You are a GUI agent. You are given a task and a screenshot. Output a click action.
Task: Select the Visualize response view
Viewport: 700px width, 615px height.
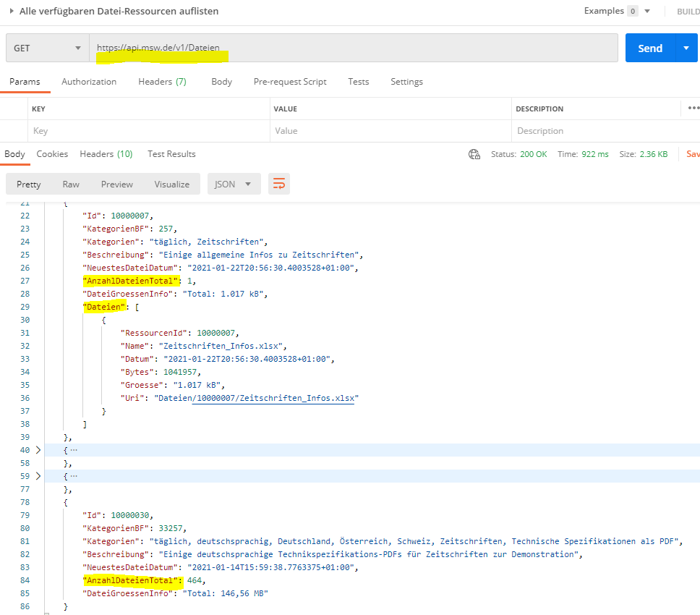[x=171, y=184]
